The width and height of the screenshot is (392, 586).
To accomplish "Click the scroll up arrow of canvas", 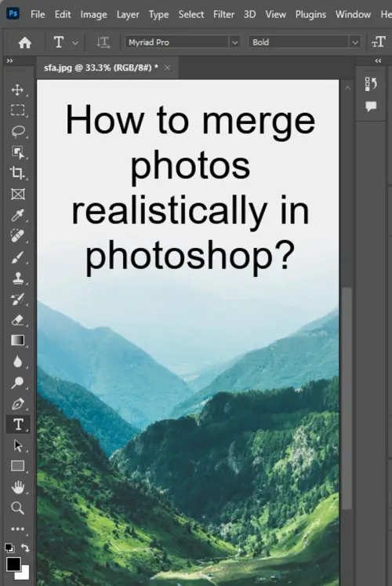I will 347,88.
